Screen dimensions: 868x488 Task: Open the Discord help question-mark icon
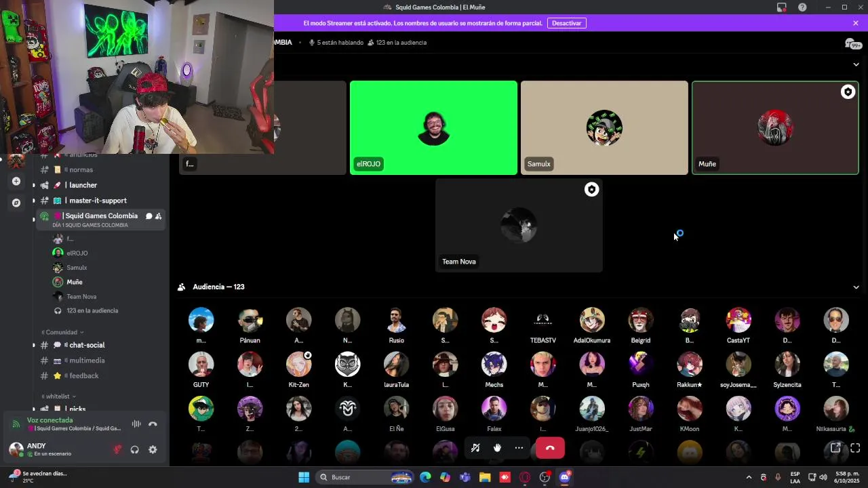802,7
